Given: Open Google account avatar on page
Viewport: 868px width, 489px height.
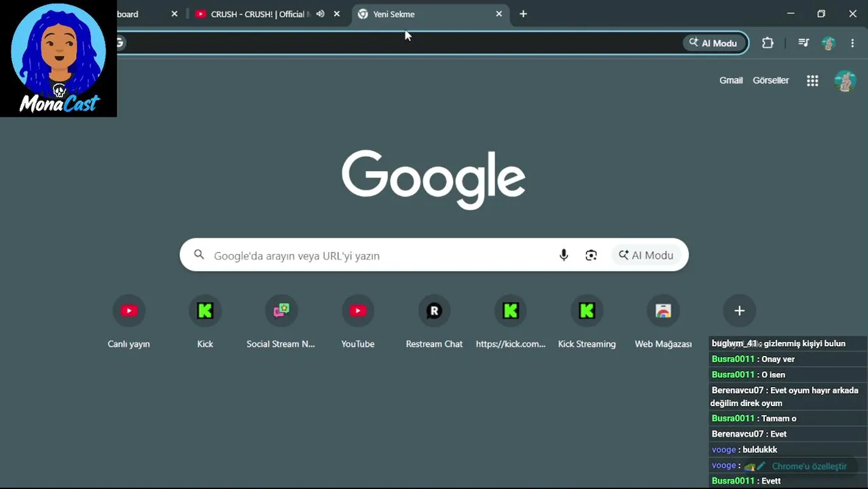Looking at the screenshot, I should pyautogui.click(x=845, y=81).
